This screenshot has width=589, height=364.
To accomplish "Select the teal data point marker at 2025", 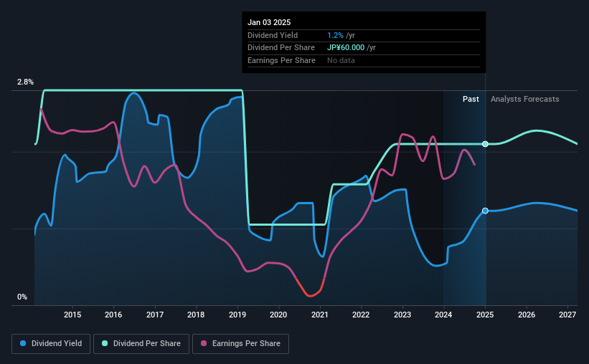I will coord(485,144).
